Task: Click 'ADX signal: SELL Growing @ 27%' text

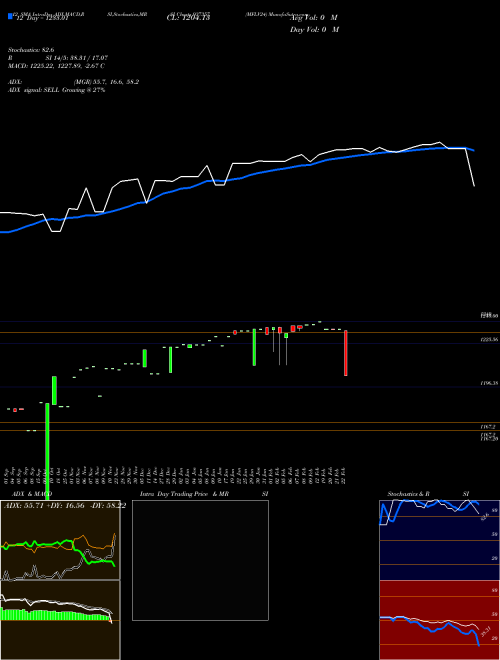Action: click(56, 90)
